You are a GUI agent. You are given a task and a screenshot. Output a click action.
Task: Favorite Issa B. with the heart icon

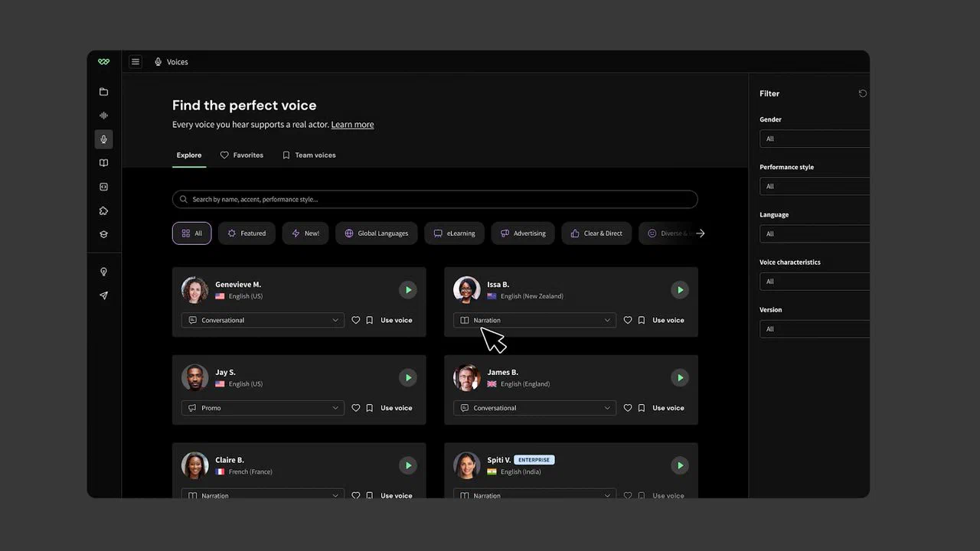[x=628, y=321]
